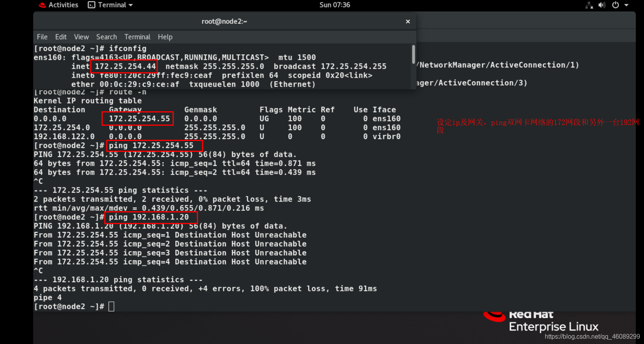Click the rtt min/avg/max/mdev line

(149, 209)
